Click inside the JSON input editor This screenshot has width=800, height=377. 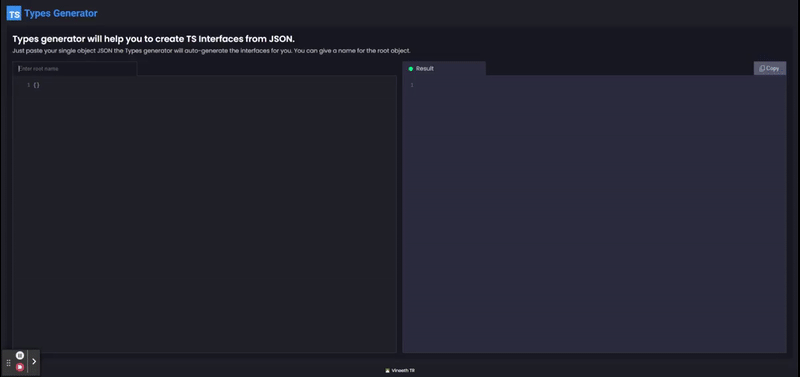click(204, 214)
